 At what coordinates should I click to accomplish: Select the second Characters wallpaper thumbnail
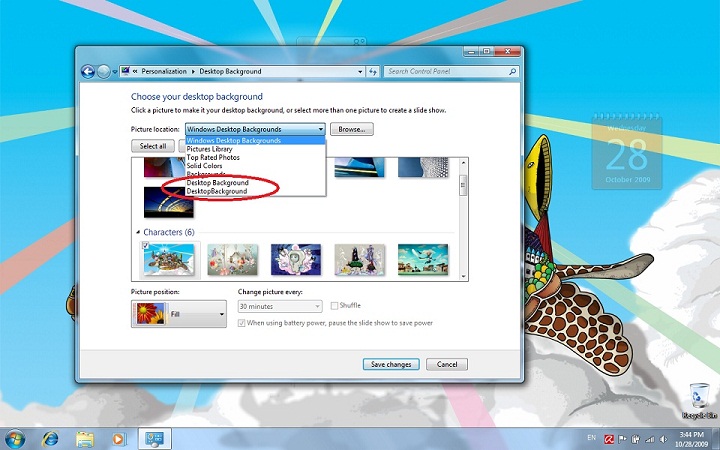pos(232,259)
